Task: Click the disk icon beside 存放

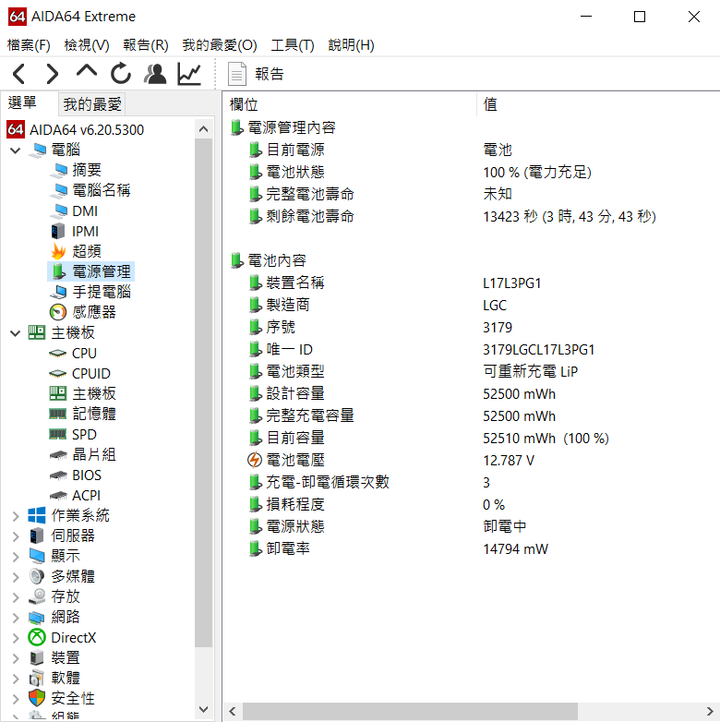Action: (37, 596)
